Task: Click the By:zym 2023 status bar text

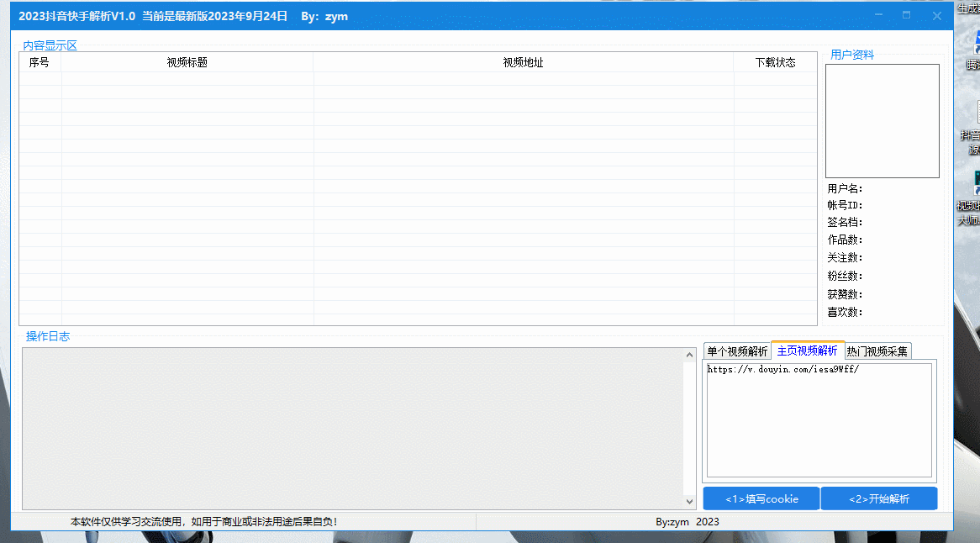Action: click(x=687, y=522)
